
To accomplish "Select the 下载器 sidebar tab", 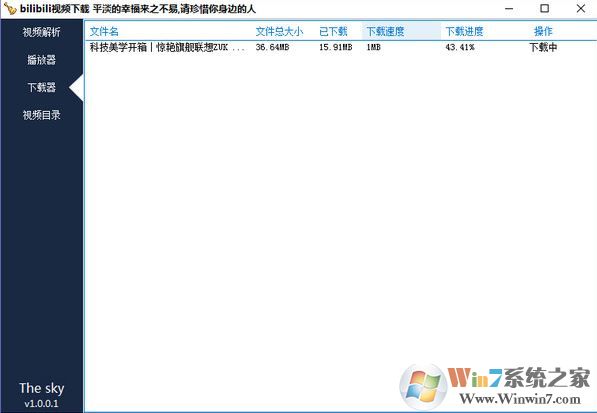I will [x=42, y=88].
